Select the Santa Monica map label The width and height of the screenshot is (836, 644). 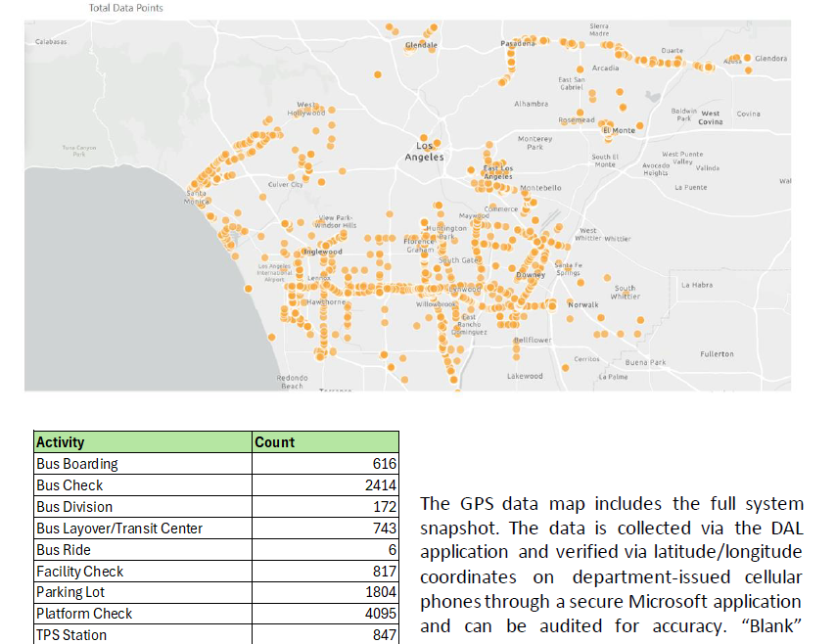point(197,196)
